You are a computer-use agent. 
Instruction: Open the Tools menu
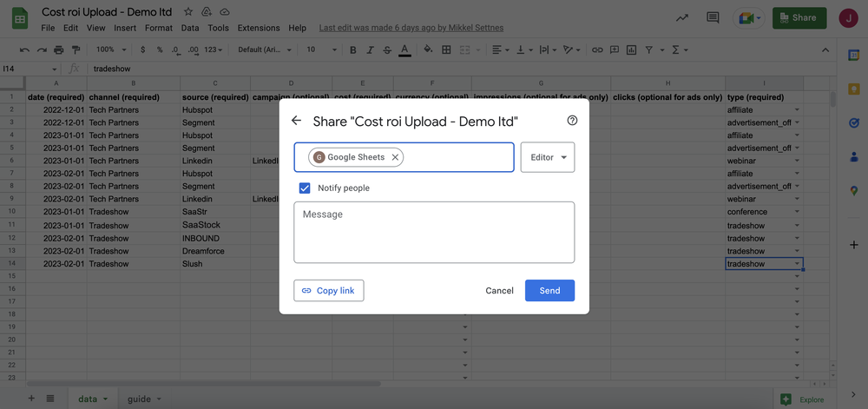[x=218, y=28]
